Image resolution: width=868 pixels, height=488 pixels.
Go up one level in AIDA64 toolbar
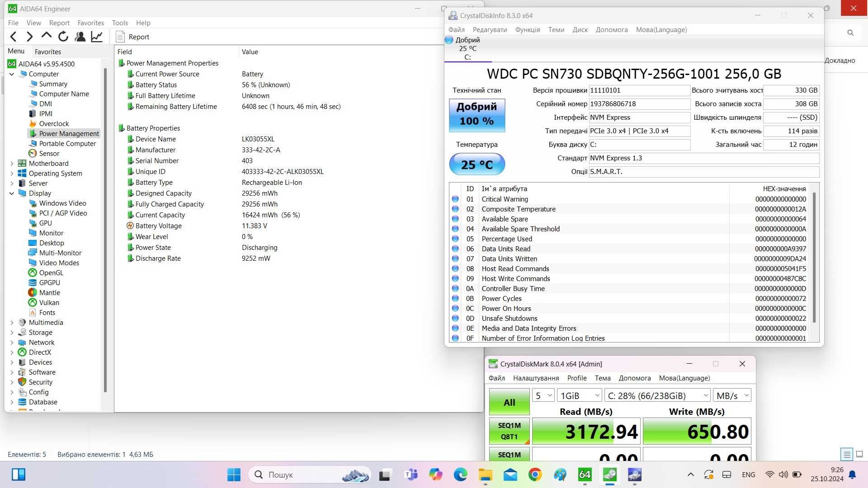(46, 37)
